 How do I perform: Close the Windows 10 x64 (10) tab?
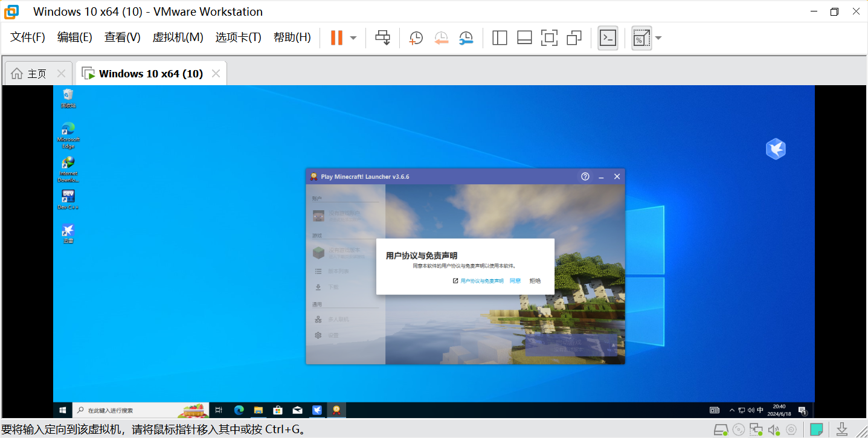pyautogui.click(x=216, y=74)
